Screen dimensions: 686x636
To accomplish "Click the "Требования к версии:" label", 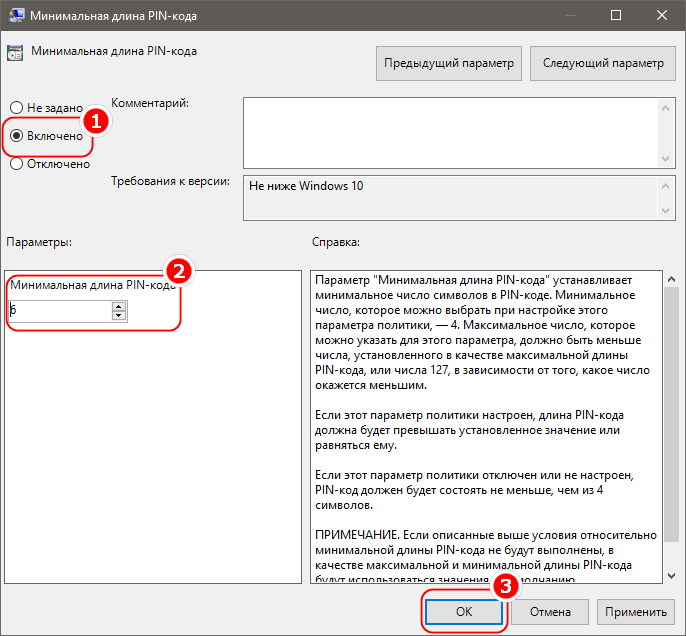I will pos(170,181).
